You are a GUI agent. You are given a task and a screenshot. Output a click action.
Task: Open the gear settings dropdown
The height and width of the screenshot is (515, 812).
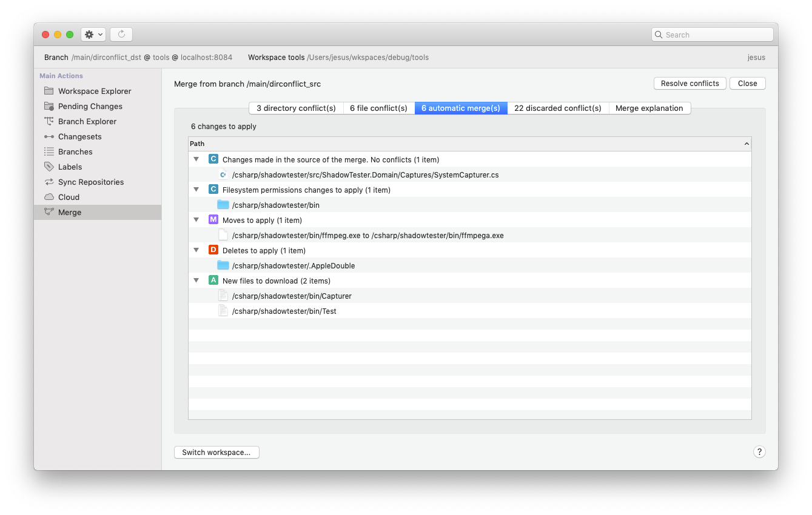tap(93, 34)
